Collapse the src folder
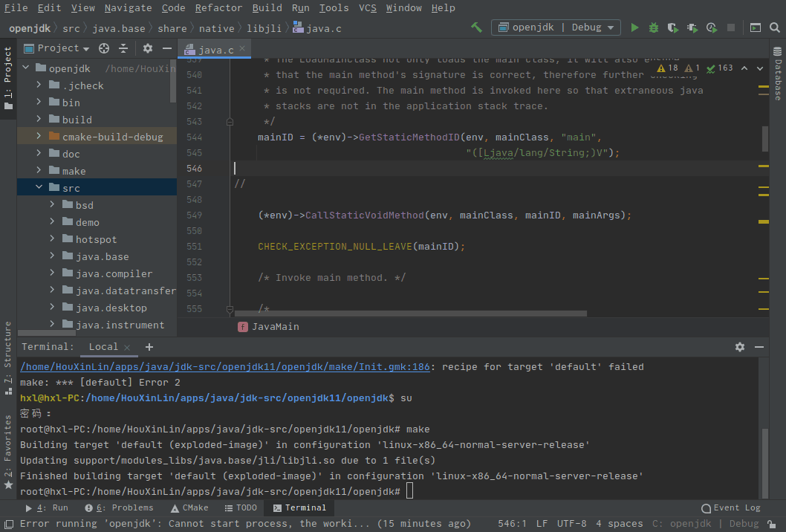This screenshot has width=786, height=532. click(x=39, y=187)
